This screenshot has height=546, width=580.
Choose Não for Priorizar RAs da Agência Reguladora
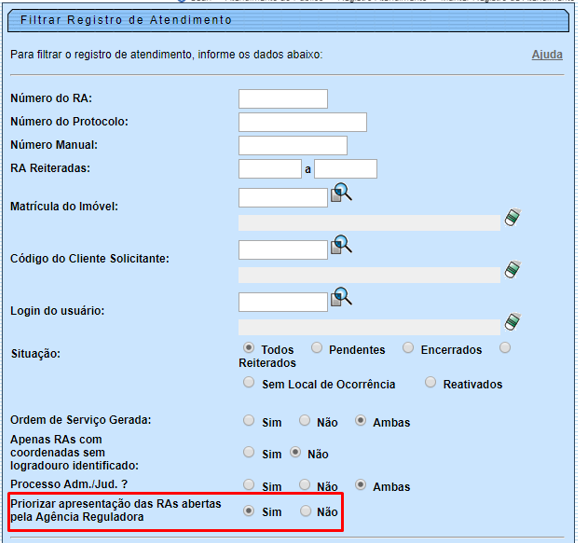coord(306,511)
